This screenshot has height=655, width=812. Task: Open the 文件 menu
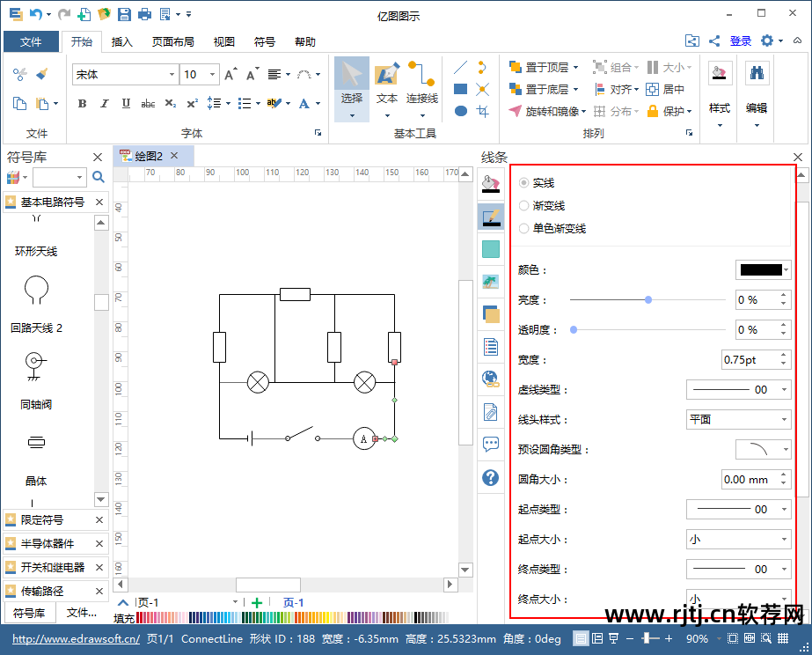(31, 41)
